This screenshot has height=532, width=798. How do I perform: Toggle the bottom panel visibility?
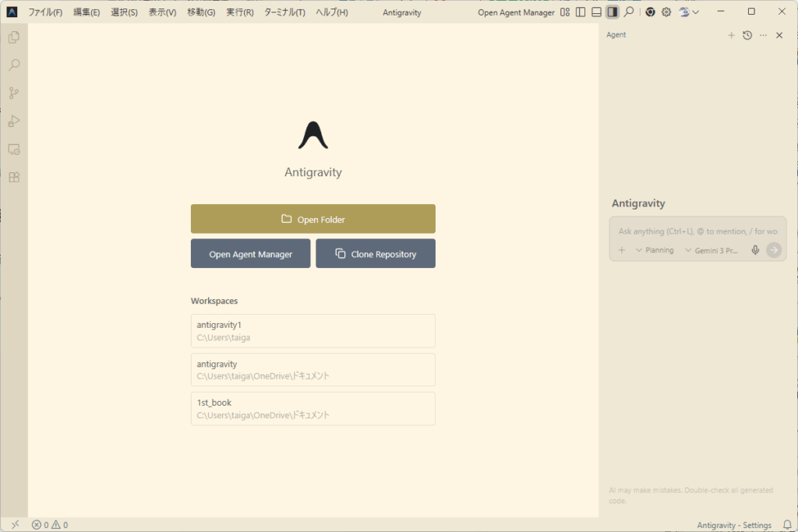596,12
